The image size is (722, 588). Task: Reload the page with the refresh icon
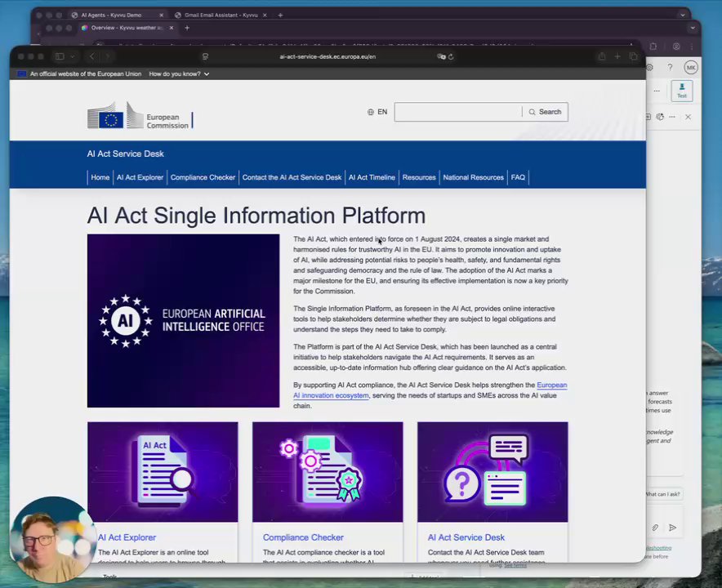451,56
